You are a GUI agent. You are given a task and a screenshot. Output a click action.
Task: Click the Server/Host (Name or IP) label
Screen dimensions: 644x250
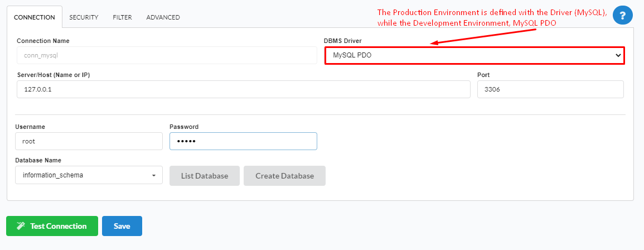click(54, 75)
